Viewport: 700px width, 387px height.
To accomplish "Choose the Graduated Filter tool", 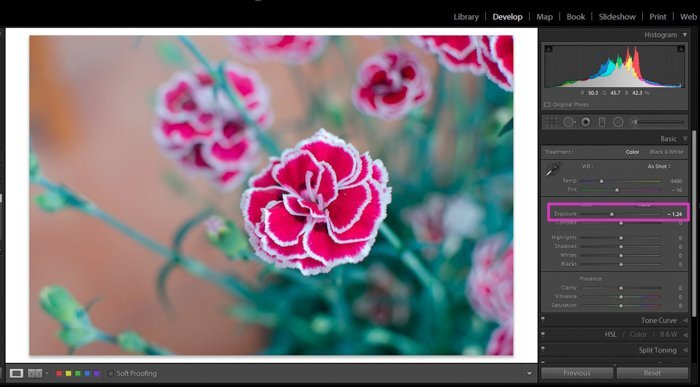I will (x=602, y=122).
